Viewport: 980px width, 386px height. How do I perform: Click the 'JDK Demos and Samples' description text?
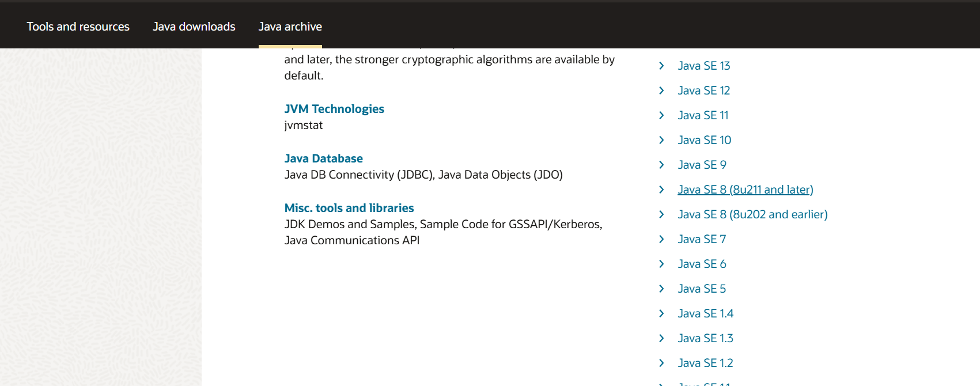pyautogui.click(x=350, y=224)
